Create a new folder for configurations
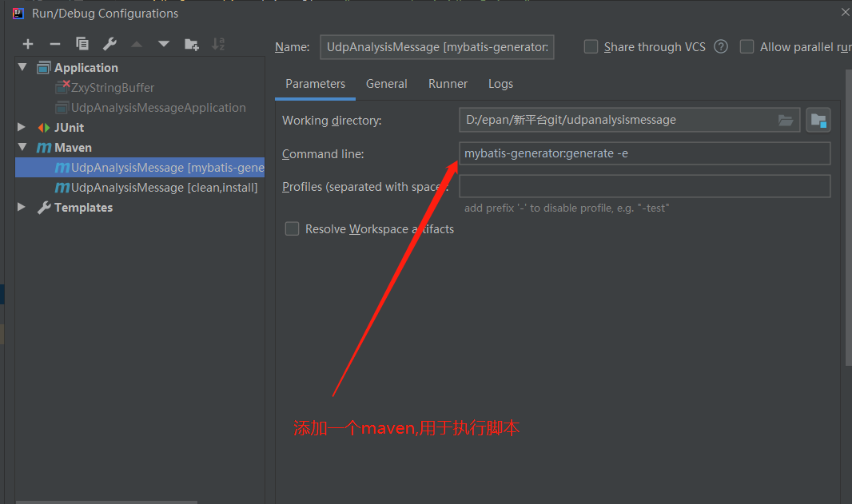 click(191, 44)
